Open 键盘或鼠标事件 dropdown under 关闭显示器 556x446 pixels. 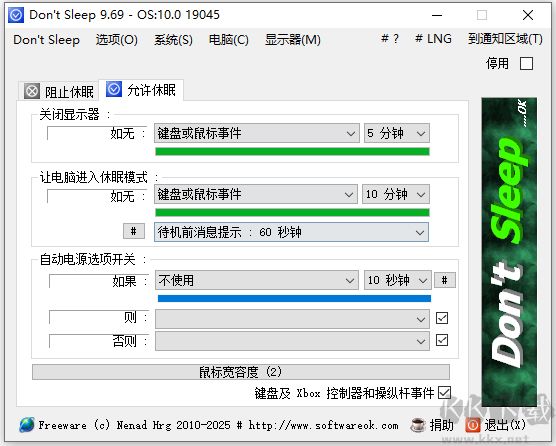[257, 133]
